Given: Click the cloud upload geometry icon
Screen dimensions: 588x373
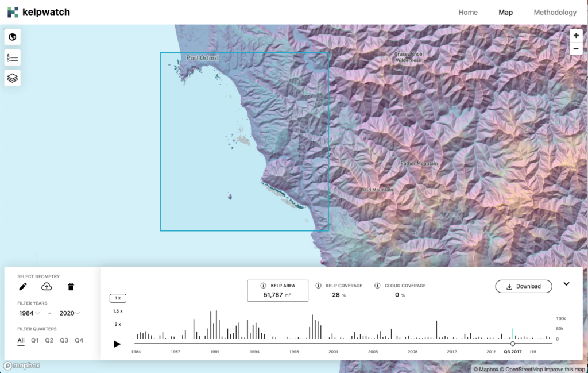Looking at the screenshot, I should tap(47, 287).
